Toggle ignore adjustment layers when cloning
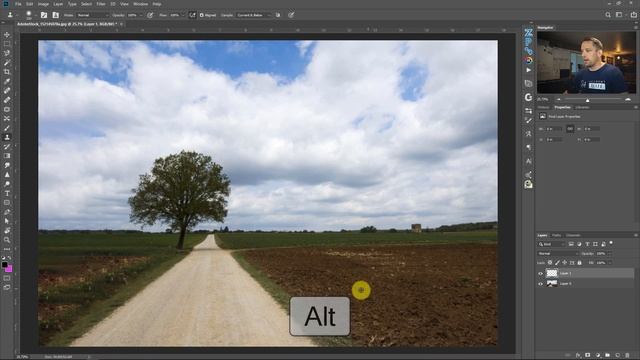 coord(278,15)
